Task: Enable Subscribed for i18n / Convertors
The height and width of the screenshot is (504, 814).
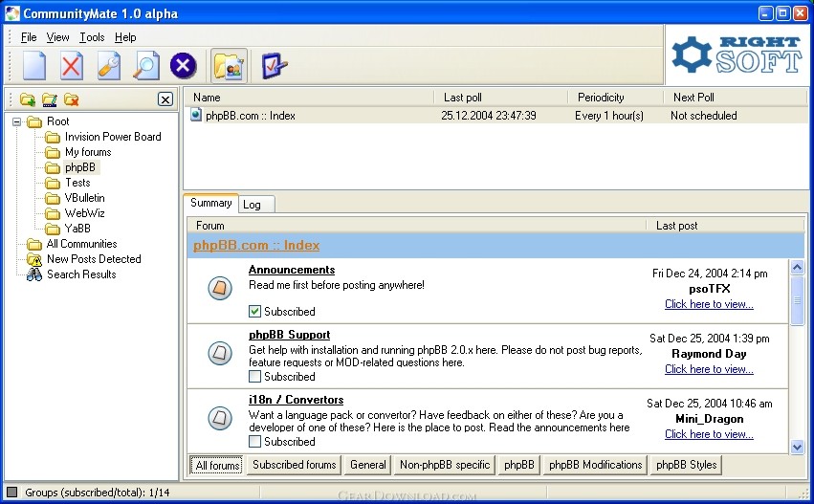Action: coord(254,442)
